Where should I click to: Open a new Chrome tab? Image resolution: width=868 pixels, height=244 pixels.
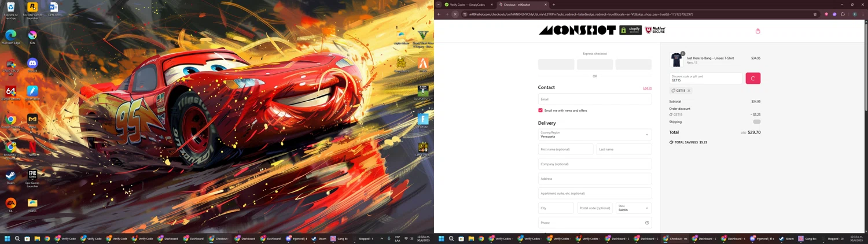pyautogui.click(x=554, y=5)
